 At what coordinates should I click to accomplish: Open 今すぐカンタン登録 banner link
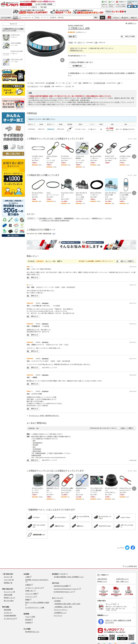[116, 11]
